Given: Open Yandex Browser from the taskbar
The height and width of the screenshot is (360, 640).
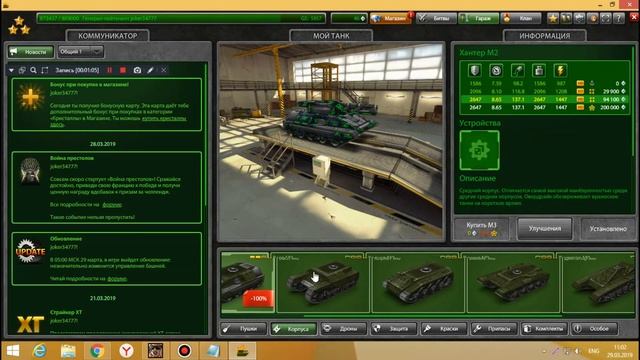Looking at the screenshot, I should click(126, 351).
